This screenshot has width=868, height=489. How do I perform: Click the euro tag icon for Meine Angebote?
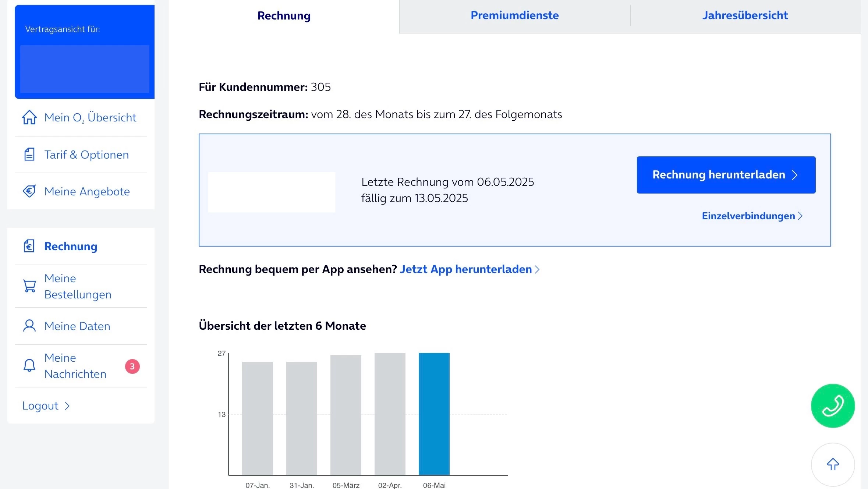(29, 191)
